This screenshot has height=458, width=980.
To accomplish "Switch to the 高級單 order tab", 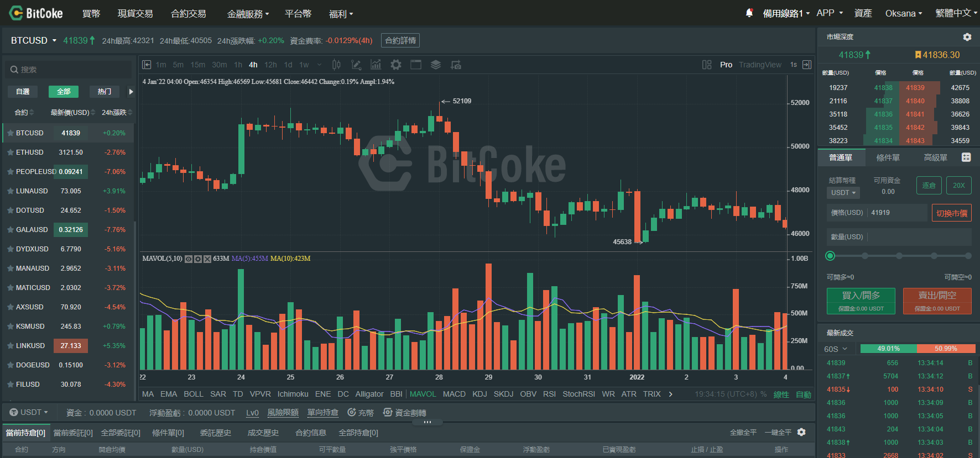I will click(x=935, y=157).
